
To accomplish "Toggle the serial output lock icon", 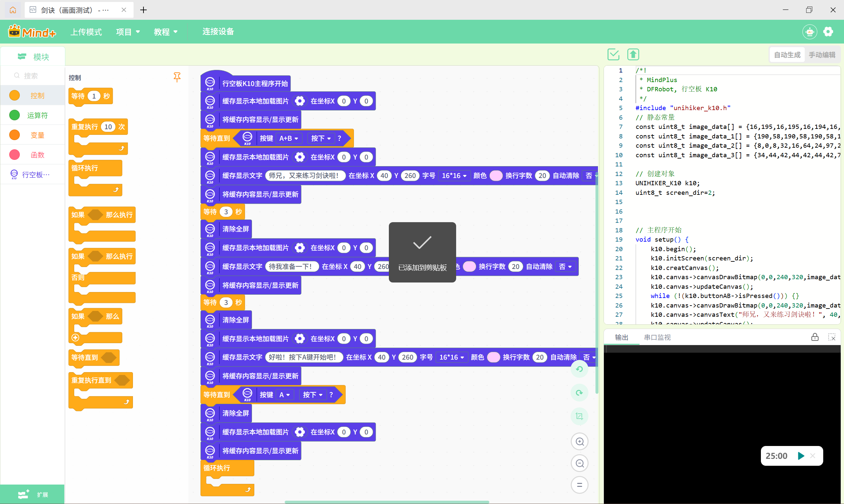I will [x=814, y=337].
